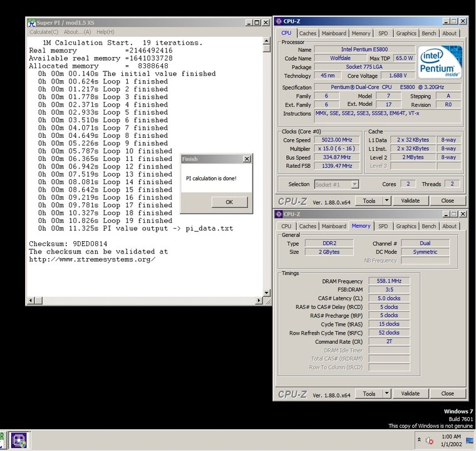Click Super PI horizontal scrollbar left arrow
This screenshot has width=476, height=451.
(x=31, y=301)
